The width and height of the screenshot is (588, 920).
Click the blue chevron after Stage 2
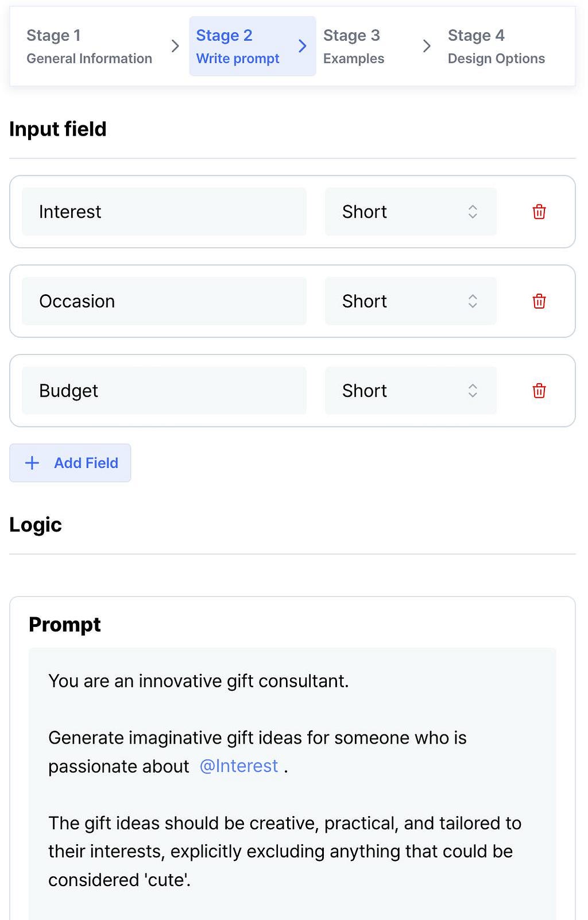pyautogui.click(x=302, y=46)
